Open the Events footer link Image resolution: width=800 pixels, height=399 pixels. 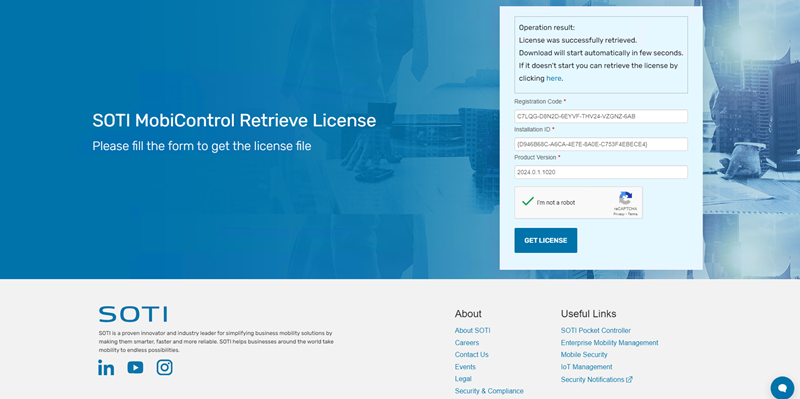tap(465, 367)
